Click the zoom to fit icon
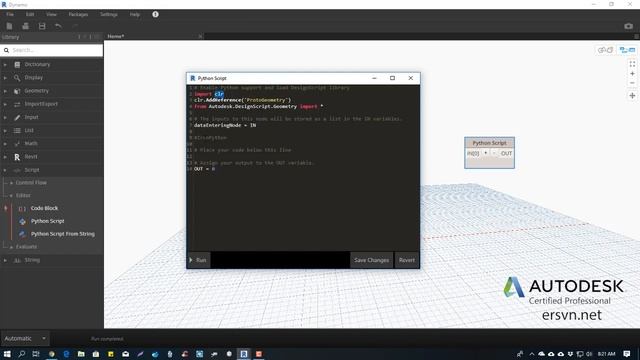The height and width of the screenshot is (360, 640). tap(632, 64)
